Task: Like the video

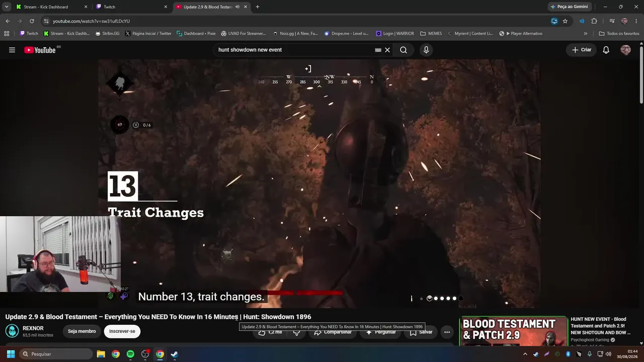Action: [271, 332]
